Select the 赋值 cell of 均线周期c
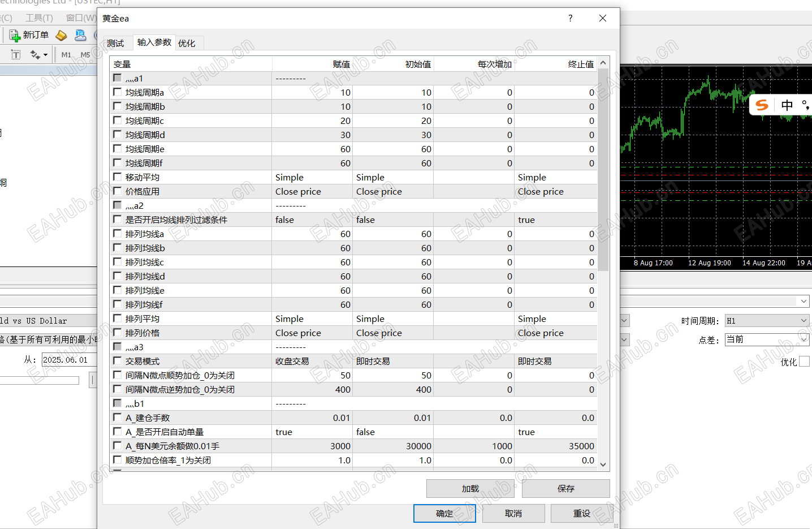This screenshot has height=529, width=812. coord(312,121)
